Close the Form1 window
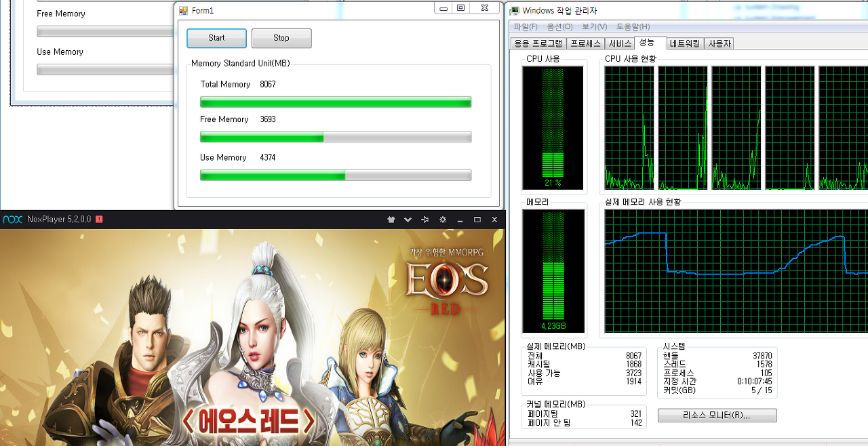868x446 pixels. 485,8
